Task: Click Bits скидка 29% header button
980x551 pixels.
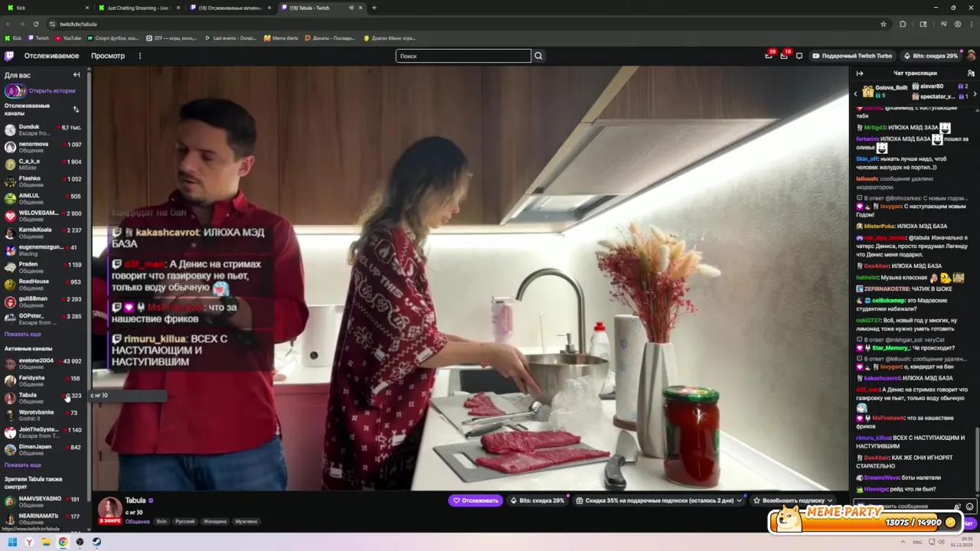Action: [x=931, y=56]
